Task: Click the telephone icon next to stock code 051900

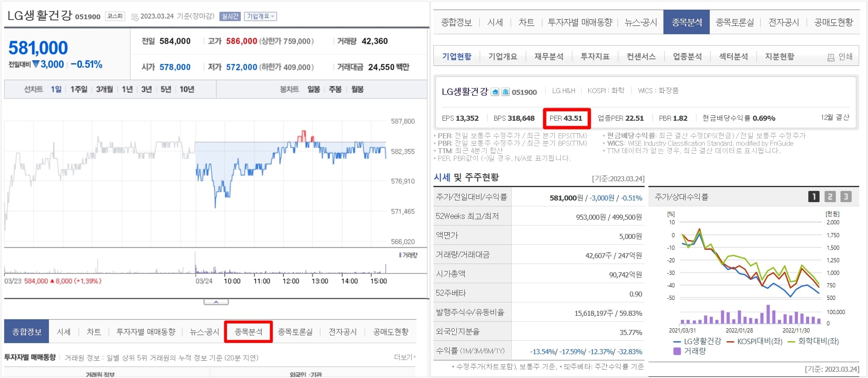Action: pyautogui.click(x=505, y=92)
